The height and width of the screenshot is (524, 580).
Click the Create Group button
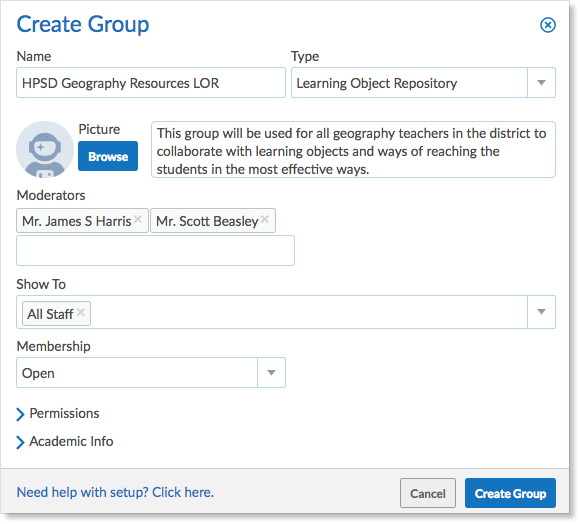(x=510, y=493)
